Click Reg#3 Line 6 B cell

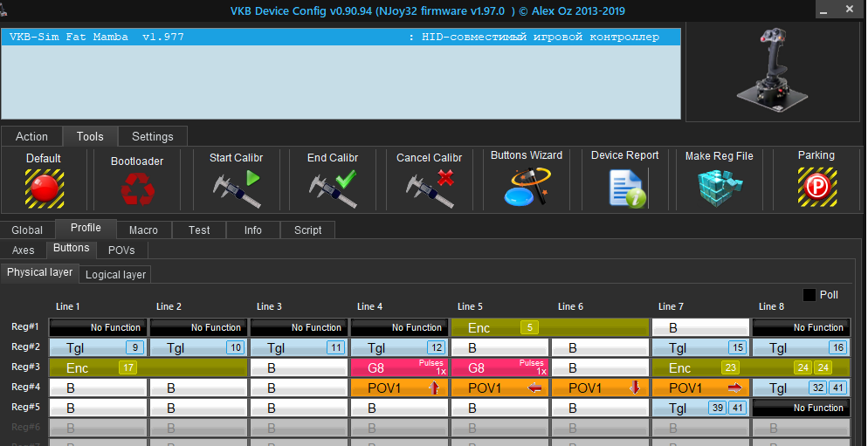pyautogui.click(x=601, y=367)
